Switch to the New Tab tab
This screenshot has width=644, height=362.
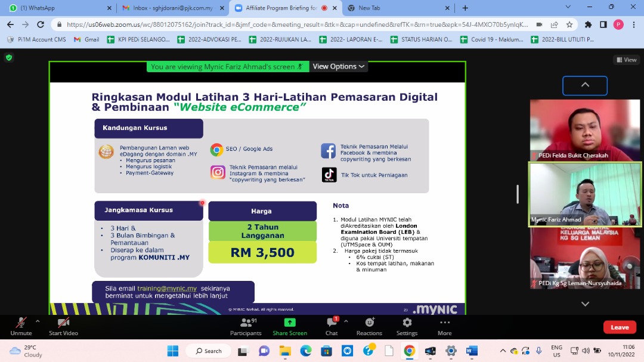tap(398, 8)
